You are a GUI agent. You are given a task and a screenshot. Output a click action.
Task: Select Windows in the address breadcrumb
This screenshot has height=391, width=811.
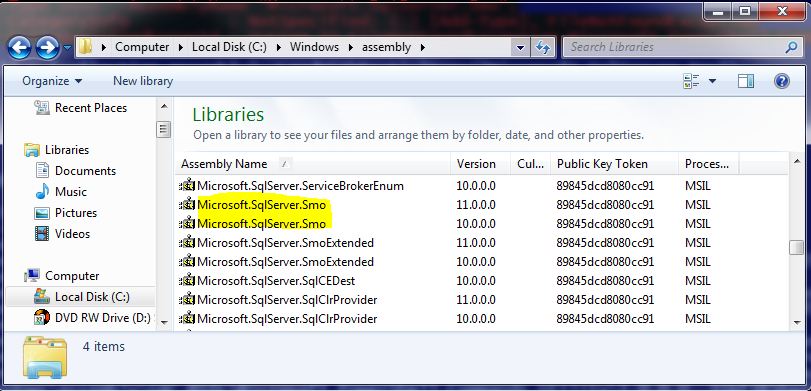point(314,47)
